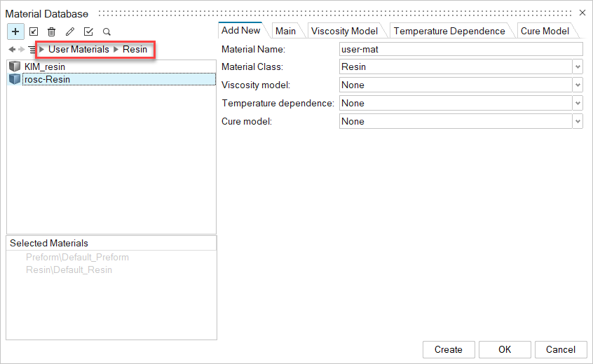
Task: Open the Temperature Dependence tab
Action: click(x=449, y=31)
